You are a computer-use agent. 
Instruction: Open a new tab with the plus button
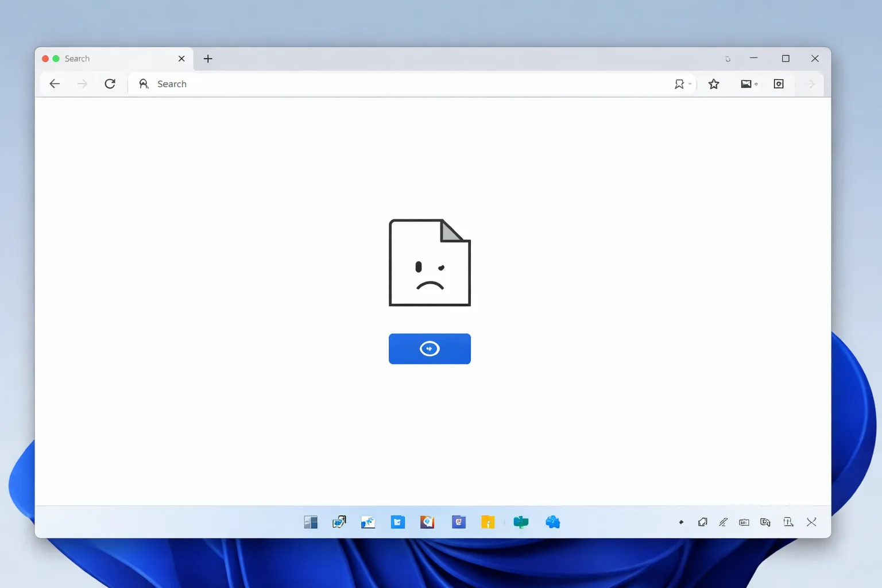tap(208, 59)
